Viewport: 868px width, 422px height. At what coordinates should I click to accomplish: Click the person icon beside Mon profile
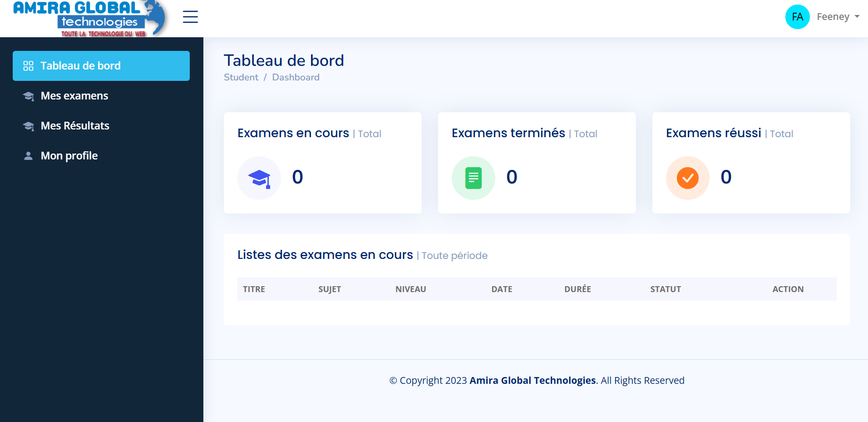click(28, 156)
